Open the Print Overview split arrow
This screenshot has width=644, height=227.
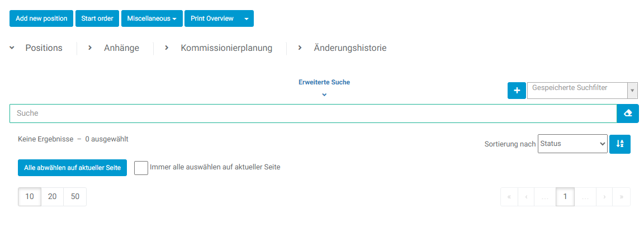point(247,18)
